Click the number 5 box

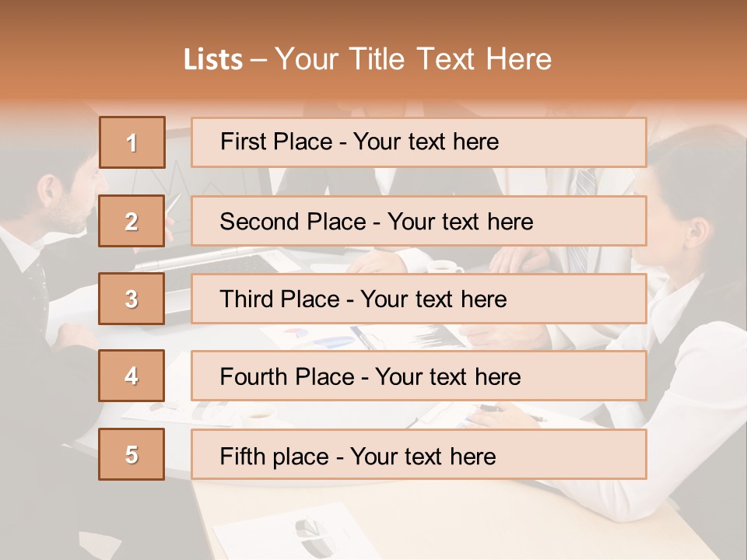(x=132, y=454)
